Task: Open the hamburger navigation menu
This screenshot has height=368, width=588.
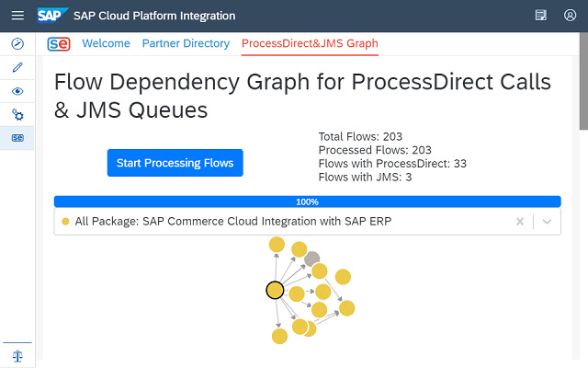Action: tap(17, 16)
